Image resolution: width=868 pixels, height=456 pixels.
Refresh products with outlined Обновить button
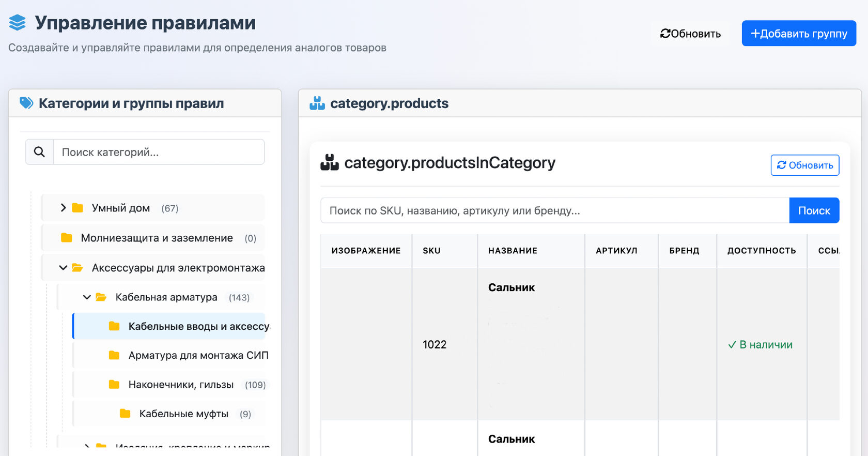point(804,165)
